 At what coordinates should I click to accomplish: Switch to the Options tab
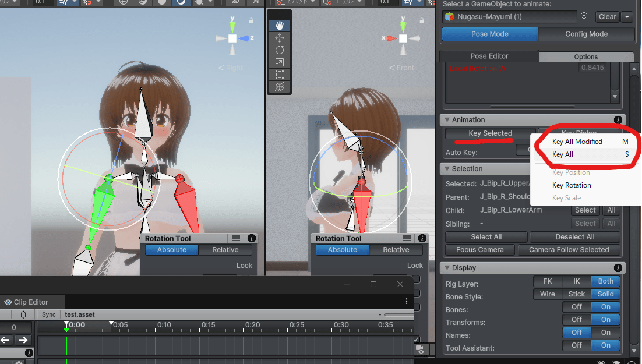[x=585, y=56]
